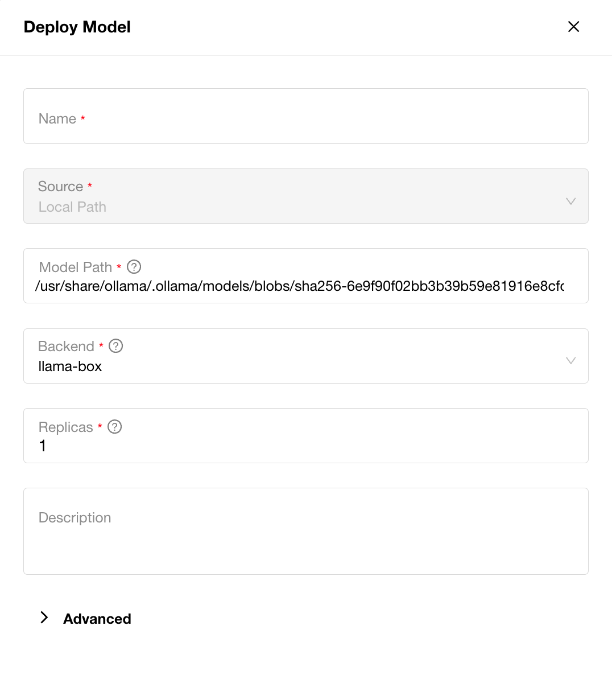This screenshot has height=700, width=612.
Task: Close the Deploy Model dialog
Action: [573, 27]
